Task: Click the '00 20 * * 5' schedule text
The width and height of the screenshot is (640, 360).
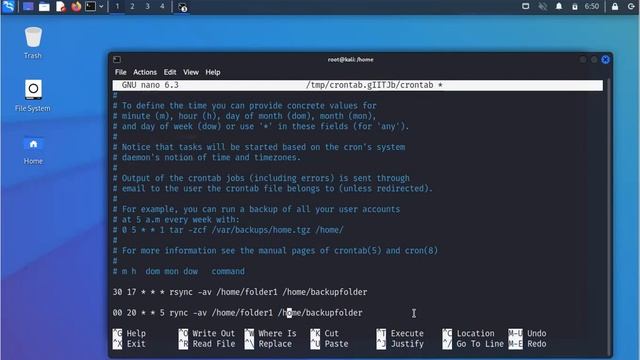Action: pos(139,313)
